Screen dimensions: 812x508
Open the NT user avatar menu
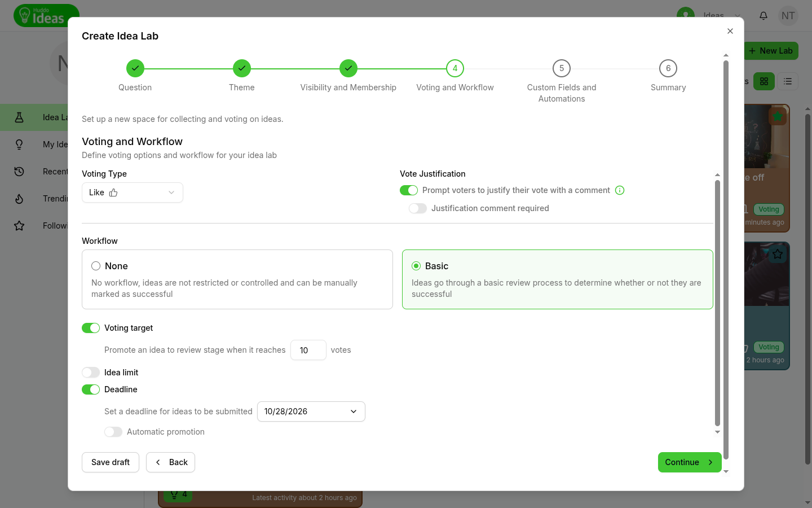788,16
